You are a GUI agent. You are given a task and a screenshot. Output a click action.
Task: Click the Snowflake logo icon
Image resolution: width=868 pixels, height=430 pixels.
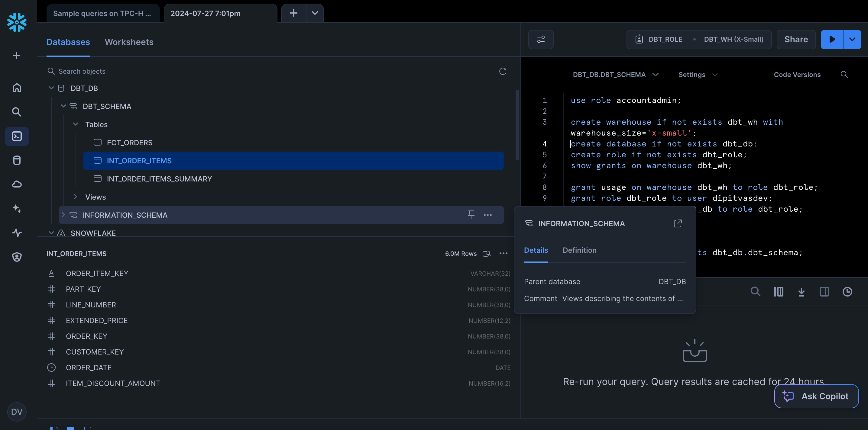coord(17,23)
